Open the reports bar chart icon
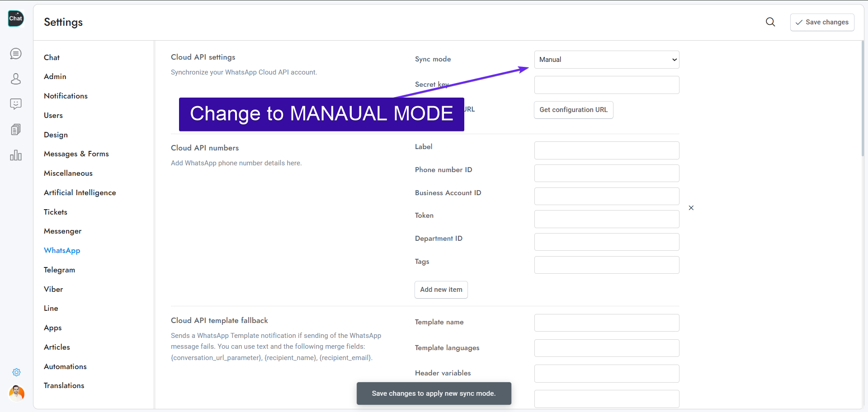Screen dimensions: 868x412 (16, 155)
